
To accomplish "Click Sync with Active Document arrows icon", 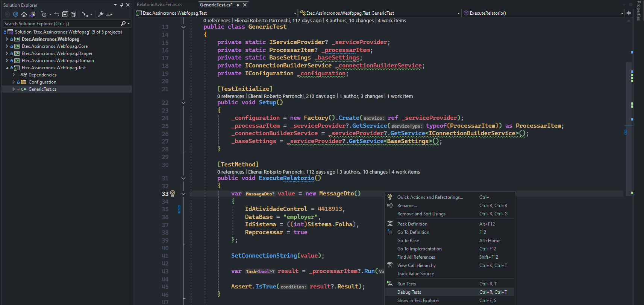I will pos(57,14).
